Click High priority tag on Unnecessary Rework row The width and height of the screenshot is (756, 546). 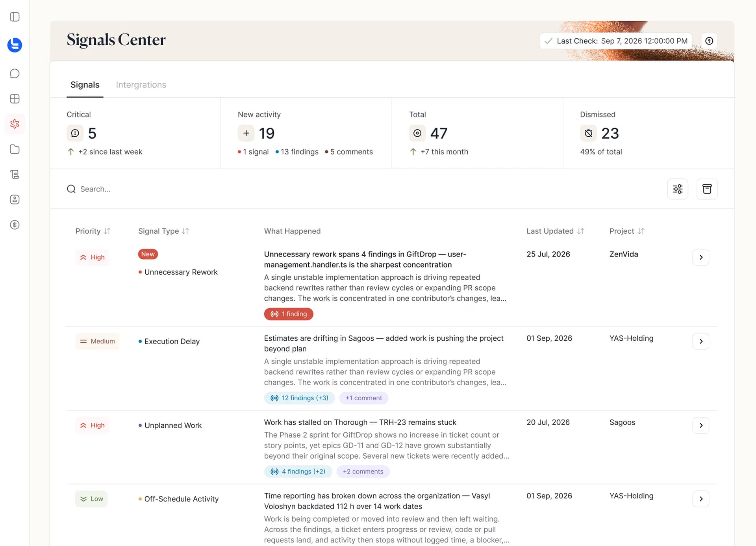pyautogui.click(x=92, y=257)
